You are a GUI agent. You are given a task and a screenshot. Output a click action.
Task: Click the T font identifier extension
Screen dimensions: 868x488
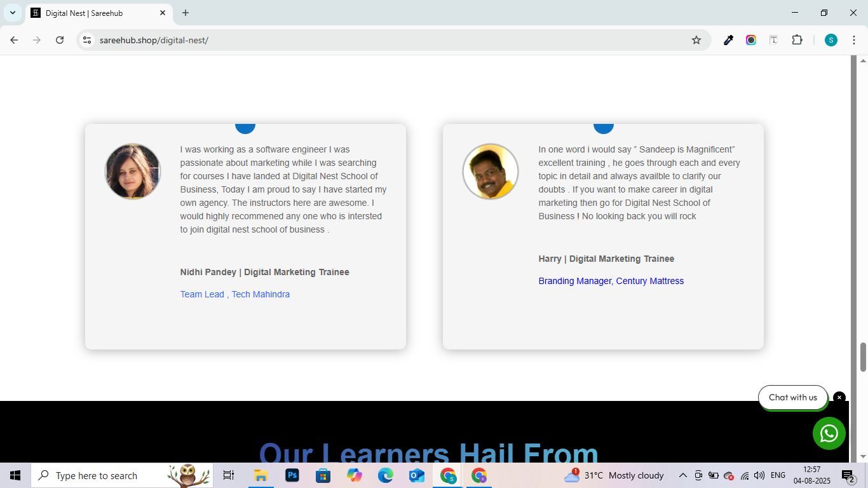click(x=774, y=40)
